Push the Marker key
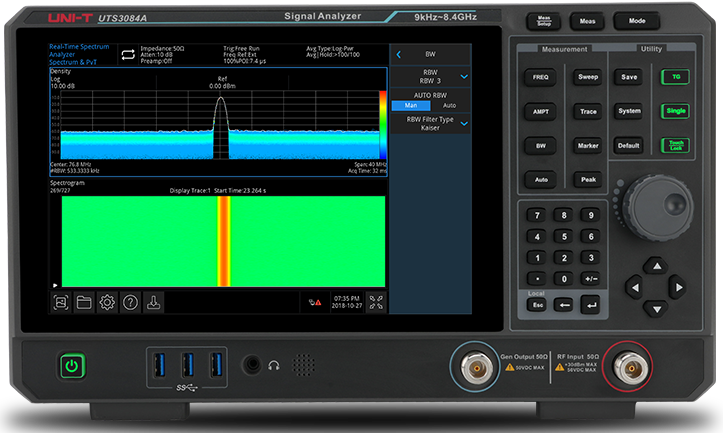The image size is (723, 433). pos(588,146)
